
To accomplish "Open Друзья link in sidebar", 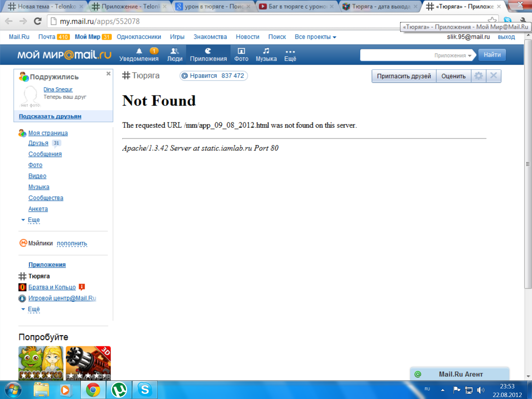I will point(38,143).
